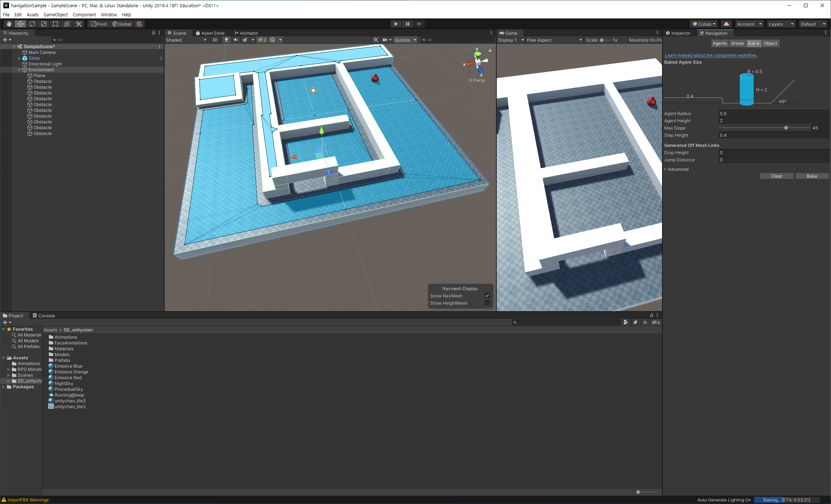Open the GameObject menu

point(55,14)
